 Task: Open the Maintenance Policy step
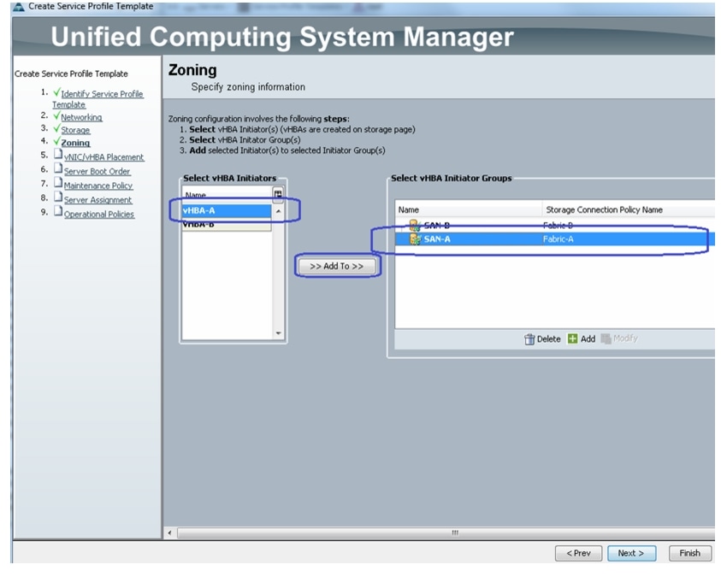98,185
